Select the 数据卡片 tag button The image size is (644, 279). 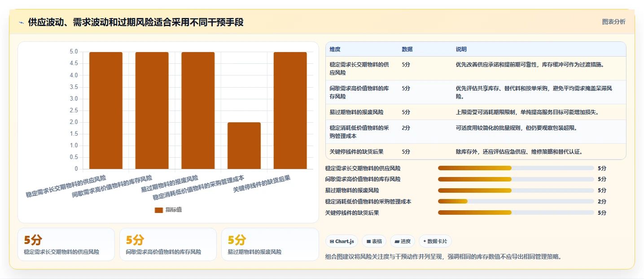435,241
